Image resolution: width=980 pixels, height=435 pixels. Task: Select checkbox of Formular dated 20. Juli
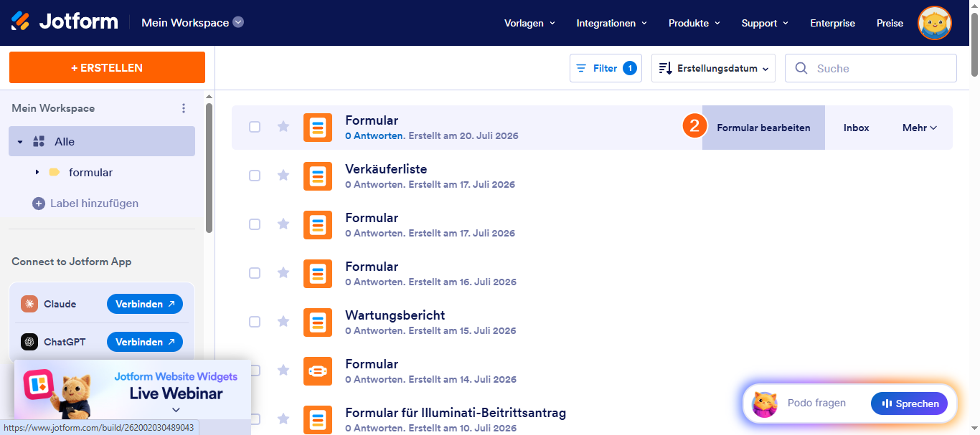pyautogui.click(x=255, y=127)
